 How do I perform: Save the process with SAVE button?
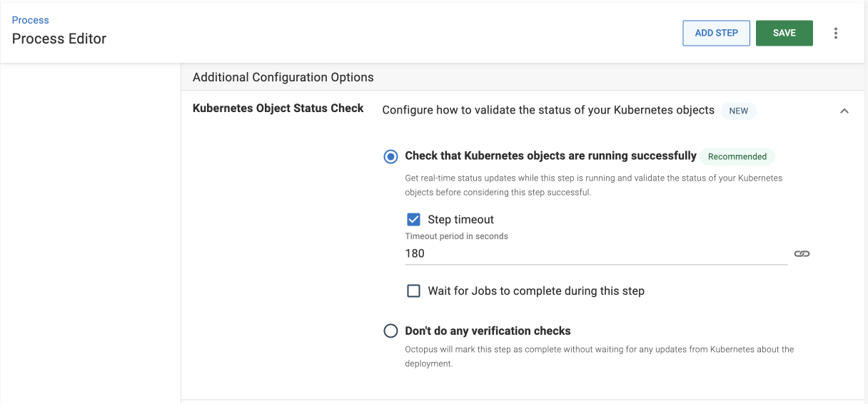tap(784, 34)
